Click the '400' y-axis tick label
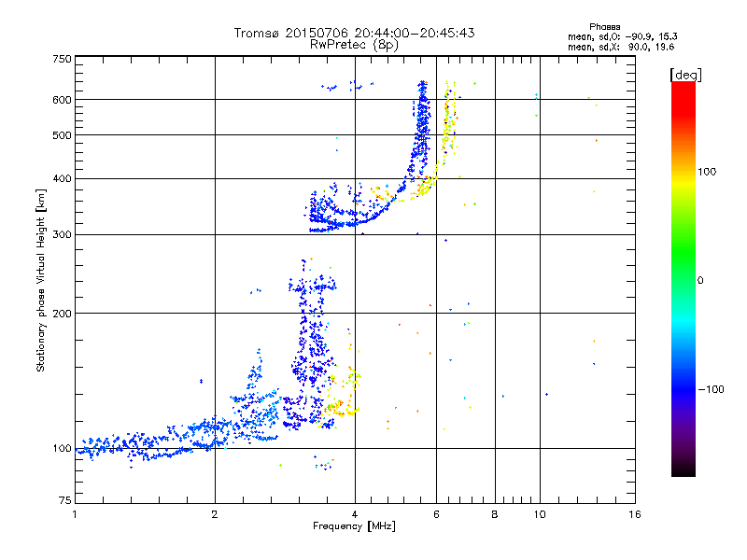This screenshot has height=560, width=747. 62,179
